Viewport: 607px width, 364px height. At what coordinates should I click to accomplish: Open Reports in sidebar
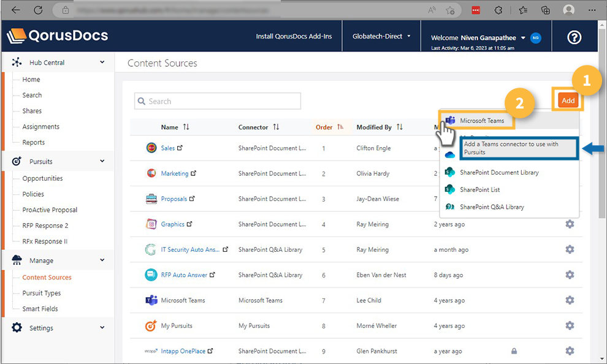[x=34, y=142]
